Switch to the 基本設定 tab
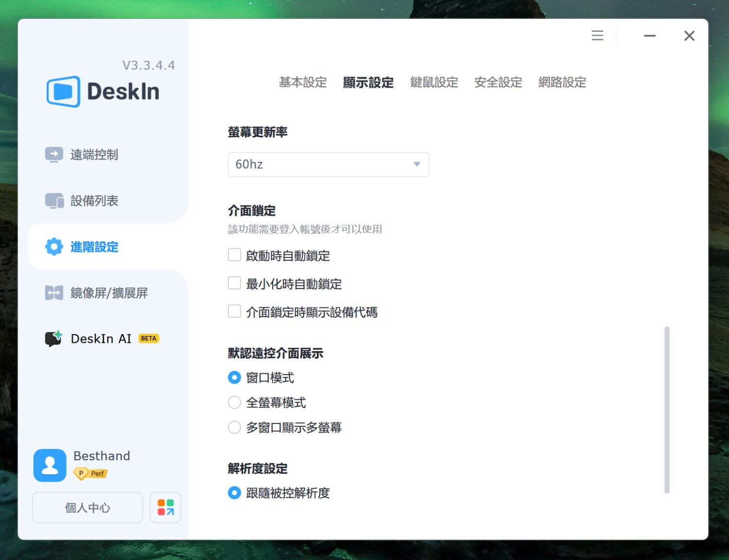 point(303,82)
